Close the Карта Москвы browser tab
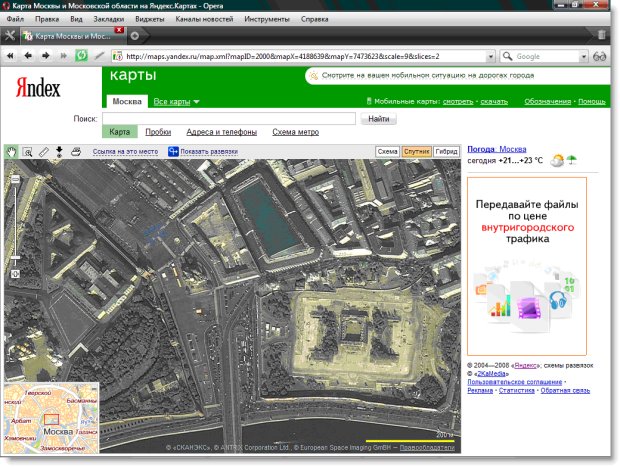 [119, 30]
